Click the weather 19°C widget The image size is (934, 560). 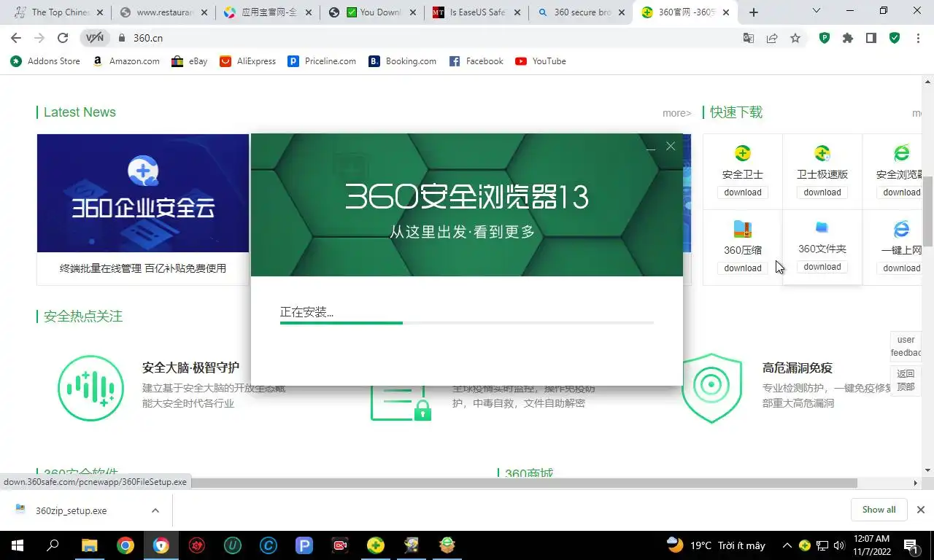pos(716,545)
